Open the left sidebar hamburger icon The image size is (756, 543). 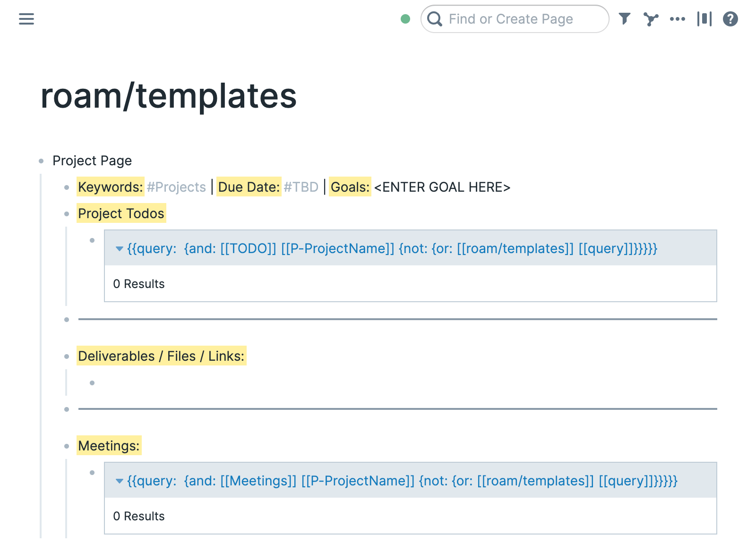(26, 19)
